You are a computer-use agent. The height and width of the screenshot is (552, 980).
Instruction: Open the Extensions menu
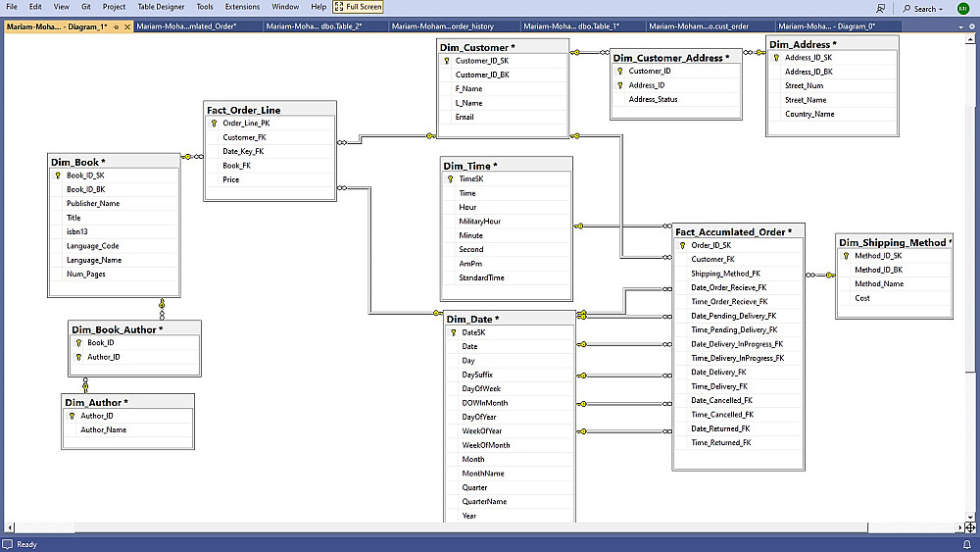pos(242,7)
